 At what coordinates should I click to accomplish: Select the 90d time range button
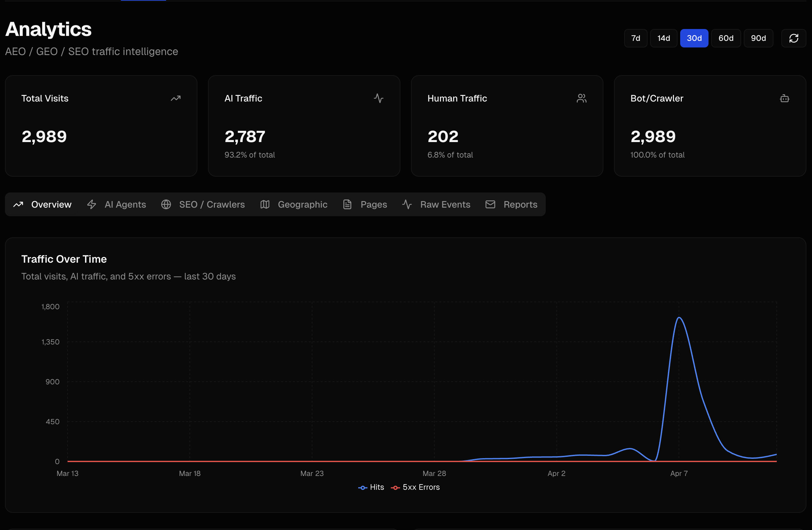coord(758,38)
